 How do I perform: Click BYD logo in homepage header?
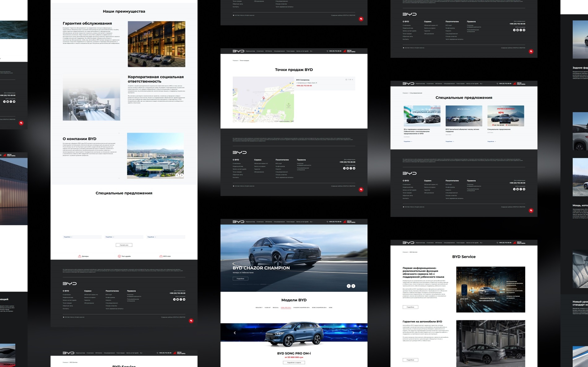click(238, 222)
